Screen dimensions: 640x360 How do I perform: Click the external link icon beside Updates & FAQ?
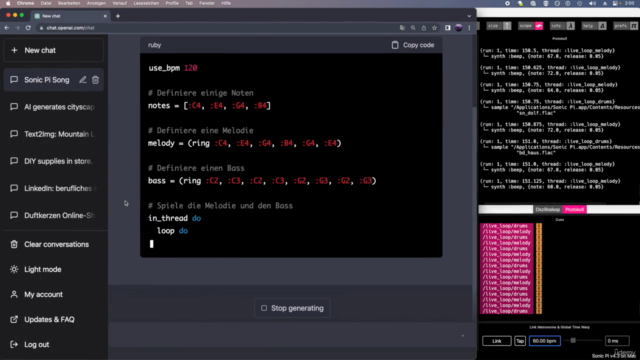pos(14,320)
